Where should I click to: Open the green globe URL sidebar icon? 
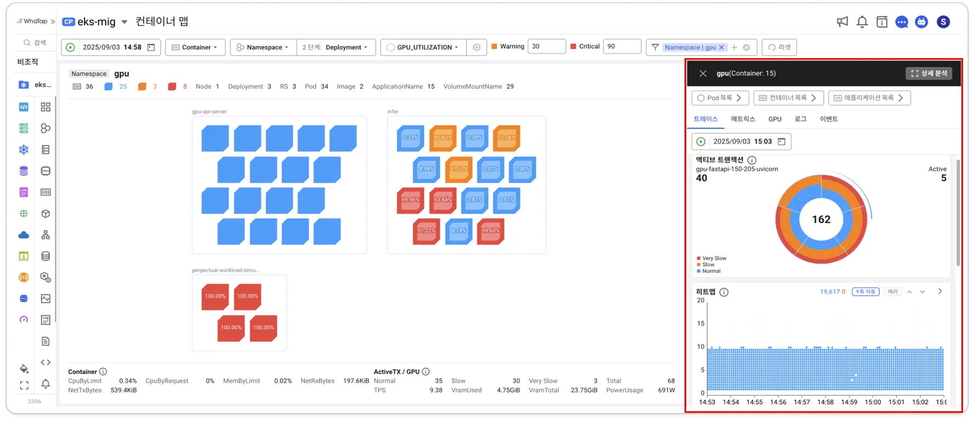[24, 214]
